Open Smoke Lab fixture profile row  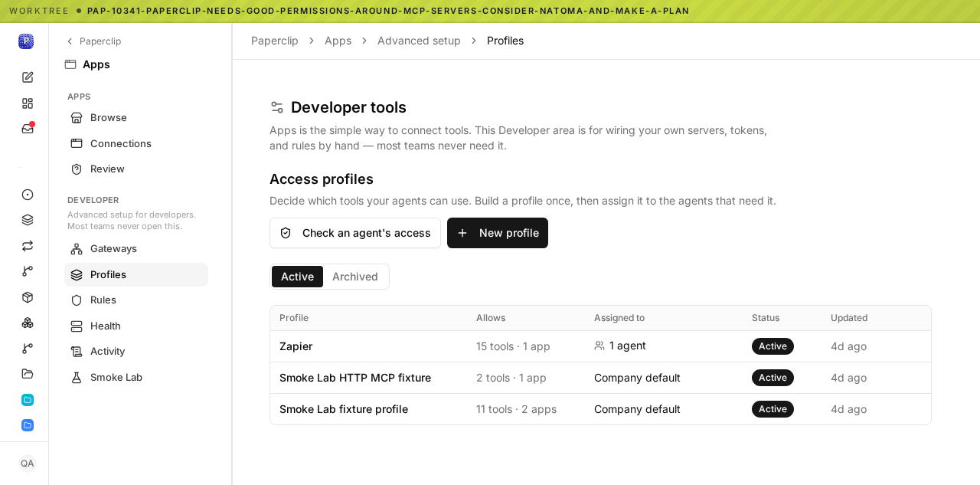[x=600, y=409]
